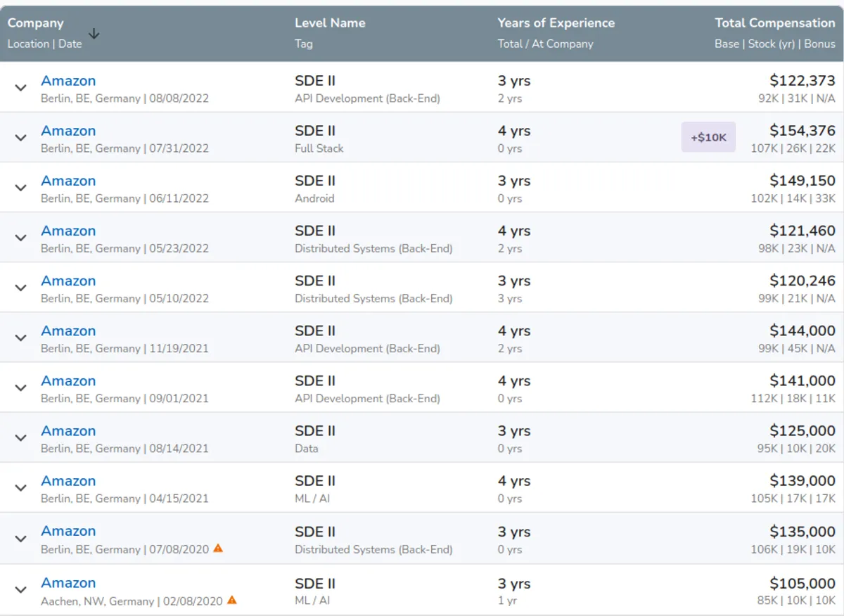The image size is (844, 616).
Task: Click the +$10K badge
Action: click(x=708, y=137)
